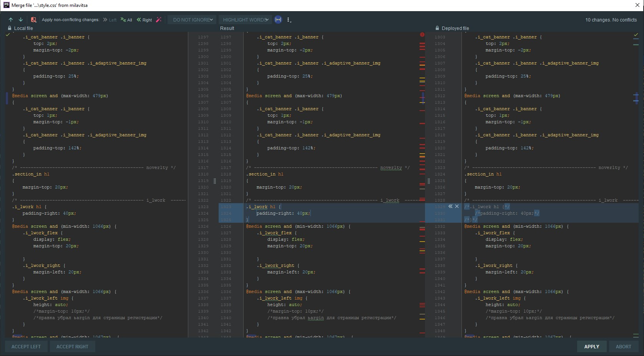
Task: Click the magic wand resolve conflicts icon
Action: 158,20
